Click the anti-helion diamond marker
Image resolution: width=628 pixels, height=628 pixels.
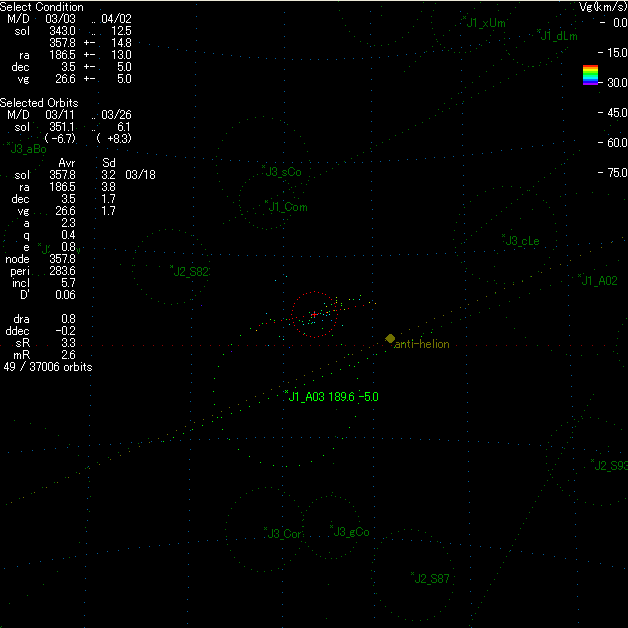[390, 338]
